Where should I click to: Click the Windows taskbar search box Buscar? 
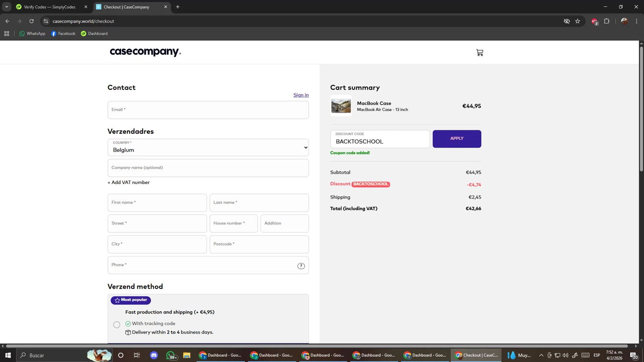pyautogui.click(x=64, y=355)
